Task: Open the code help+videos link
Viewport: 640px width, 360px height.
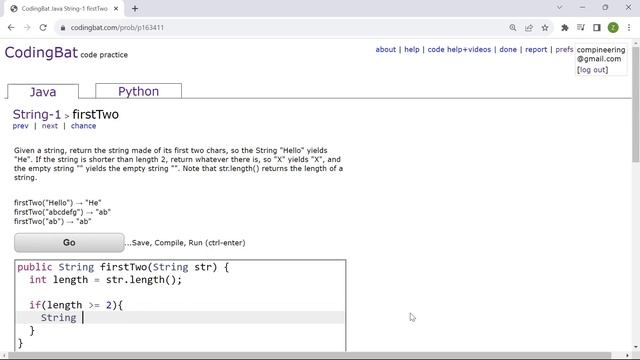Action: [x=459, y=49]
